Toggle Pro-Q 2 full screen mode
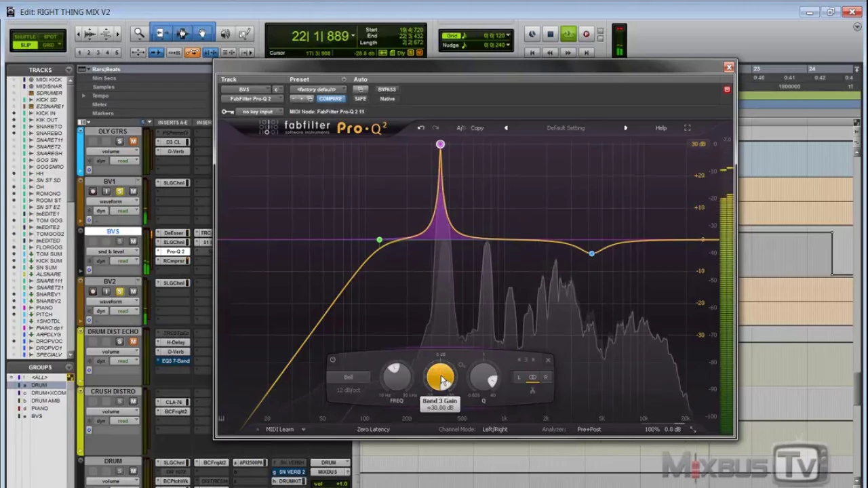The width and height of the screenshot is (868, 488). 687,127
